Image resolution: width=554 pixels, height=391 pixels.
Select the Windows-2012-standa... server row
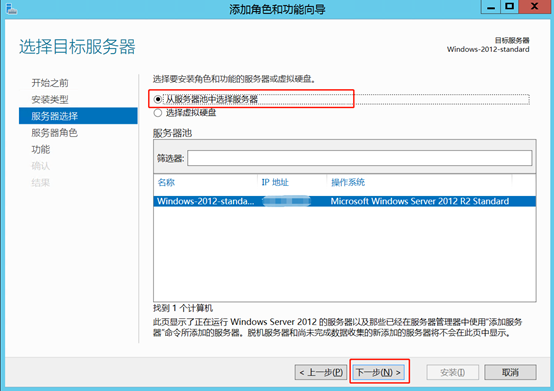pos(345,201)
